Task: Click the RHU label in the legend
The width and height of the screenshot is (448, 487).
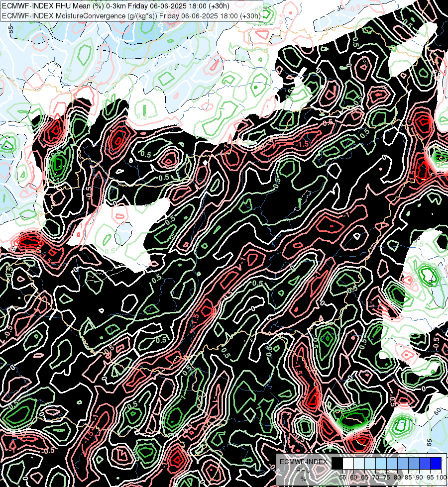Action: [x=303, y=470]
